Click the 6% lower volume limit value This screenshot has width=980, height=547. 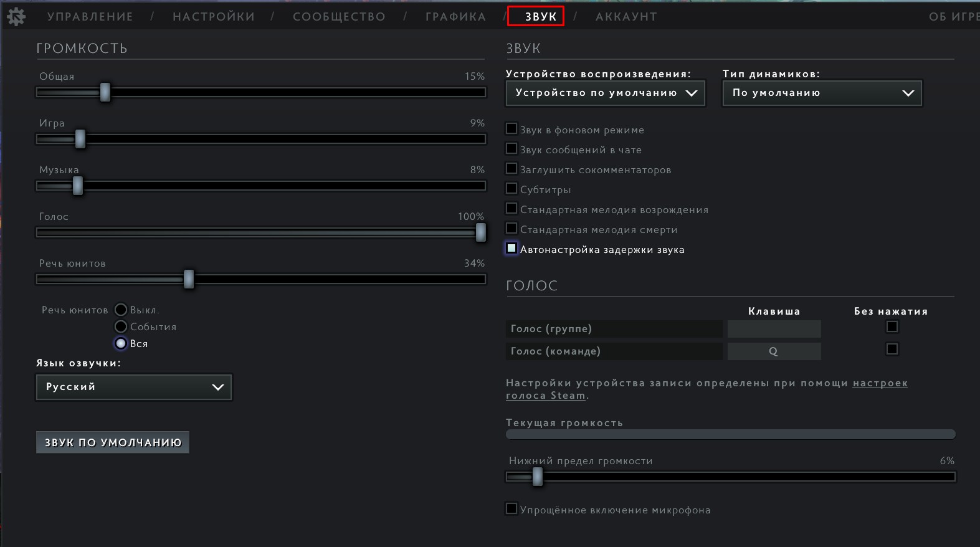pos(947,460)
